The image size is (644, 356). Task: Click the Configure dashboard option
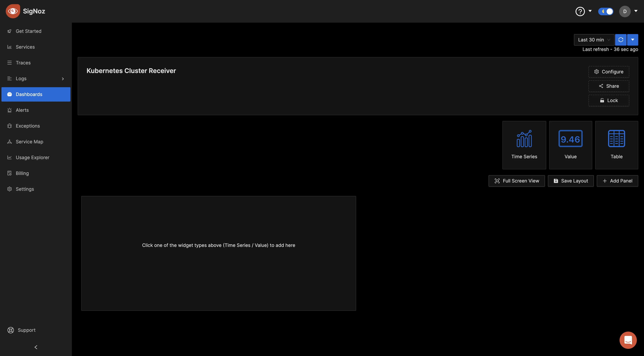click(x=609, y=71)
